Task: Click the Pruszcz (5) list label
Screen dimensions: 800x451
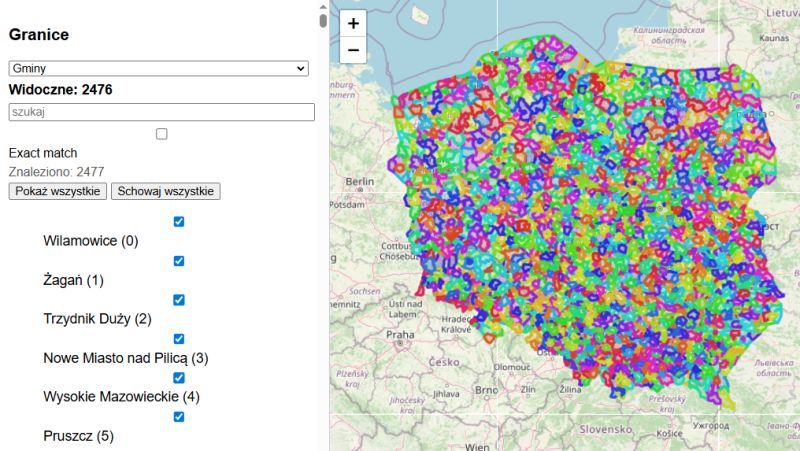Action: [79, 436]
